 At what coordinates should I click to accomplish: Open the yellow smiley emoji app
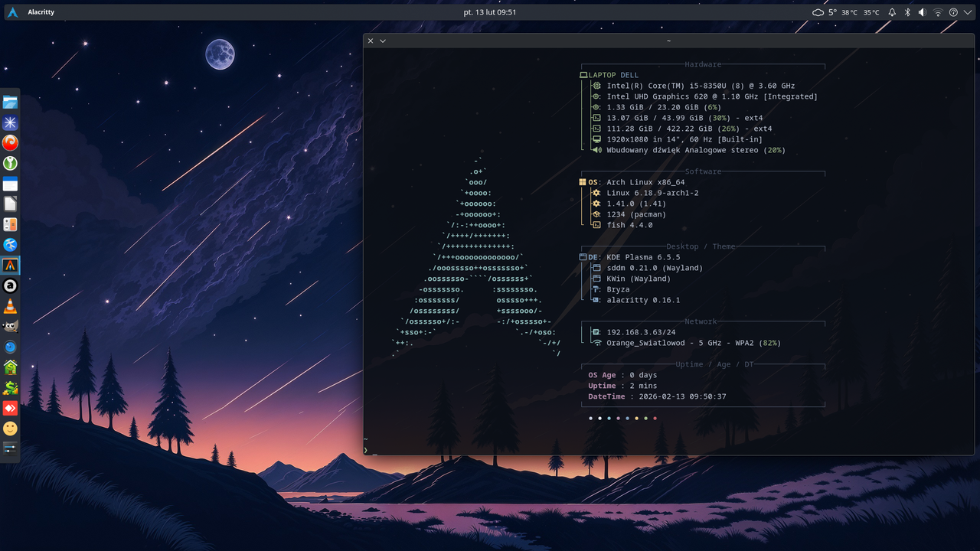pos(10,429)
